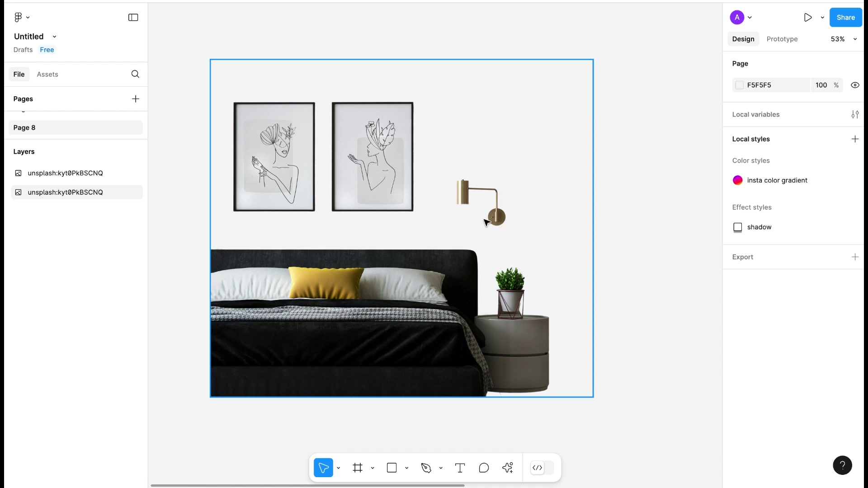
Task: Open the help question mark button
Action: (842, 465)
